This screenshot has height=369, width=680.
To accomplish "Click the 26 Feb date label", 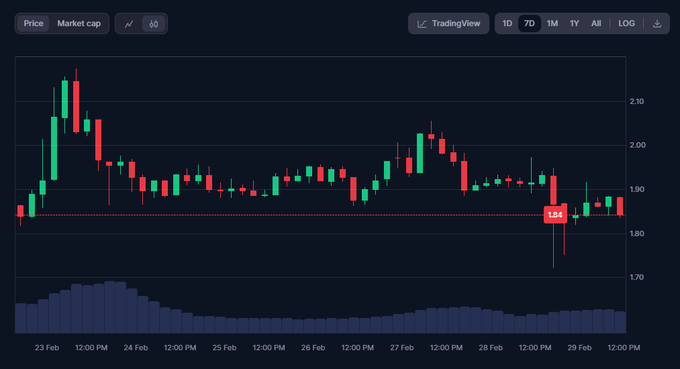I will (x=313, y=348).
